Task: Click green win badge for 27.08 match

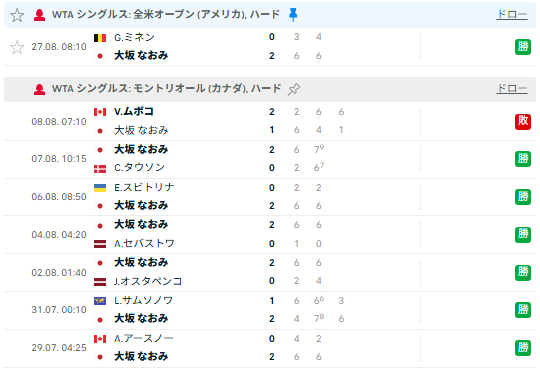Action: coord(523,47)
